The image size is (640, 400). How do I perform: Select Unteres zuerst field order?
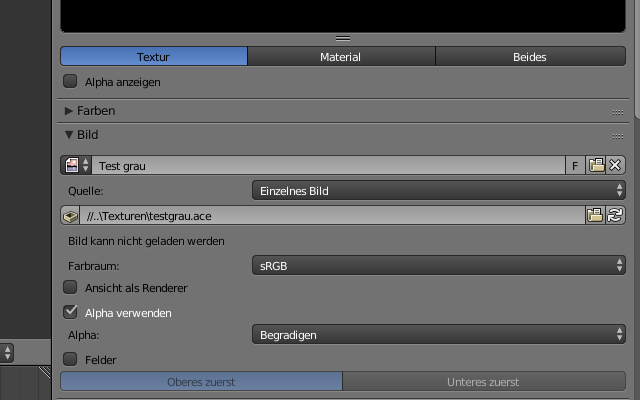[x=483, y=382]
